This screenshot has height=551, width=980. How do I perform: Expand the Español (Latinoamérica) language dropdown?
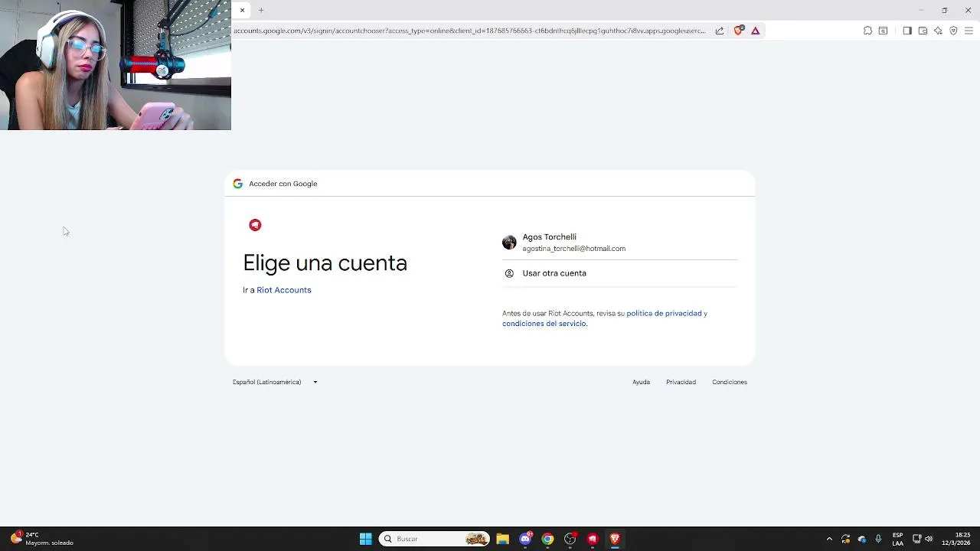point(275,382)
